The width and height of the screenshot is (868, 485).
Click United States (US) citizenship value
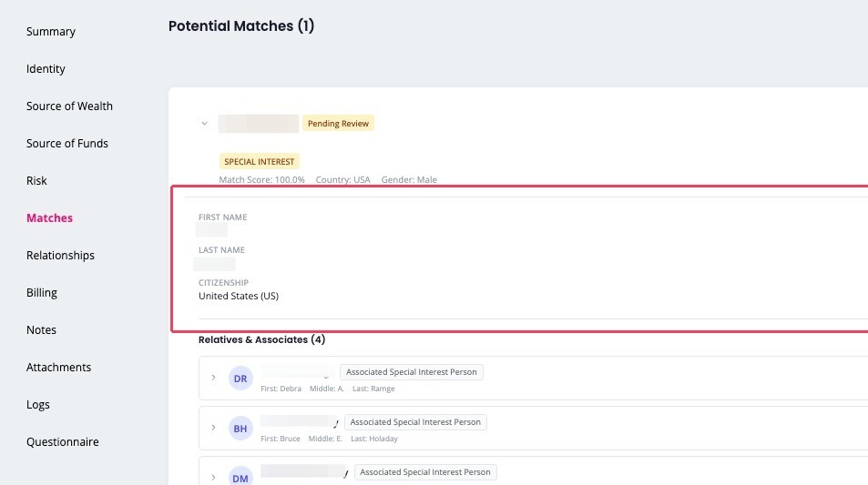(239, 296)
